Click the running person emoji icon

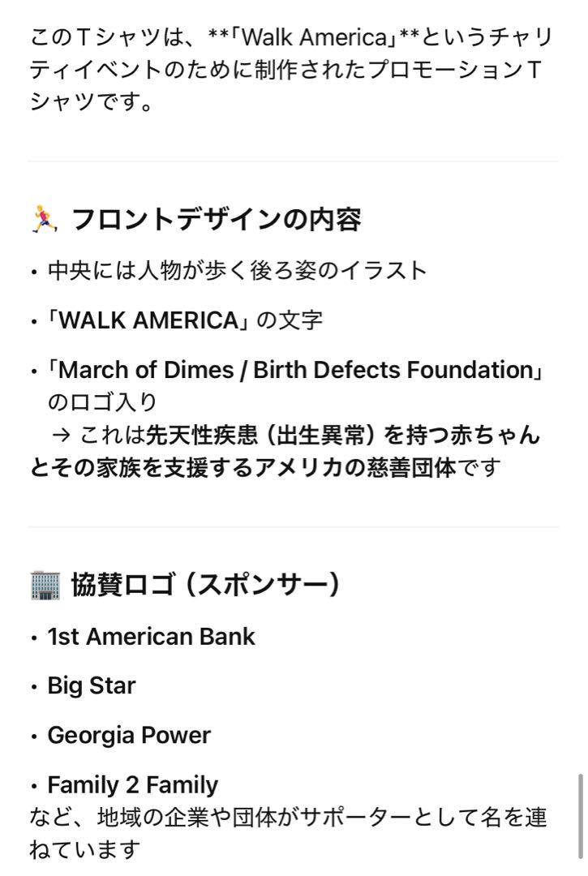pos(44,219)
